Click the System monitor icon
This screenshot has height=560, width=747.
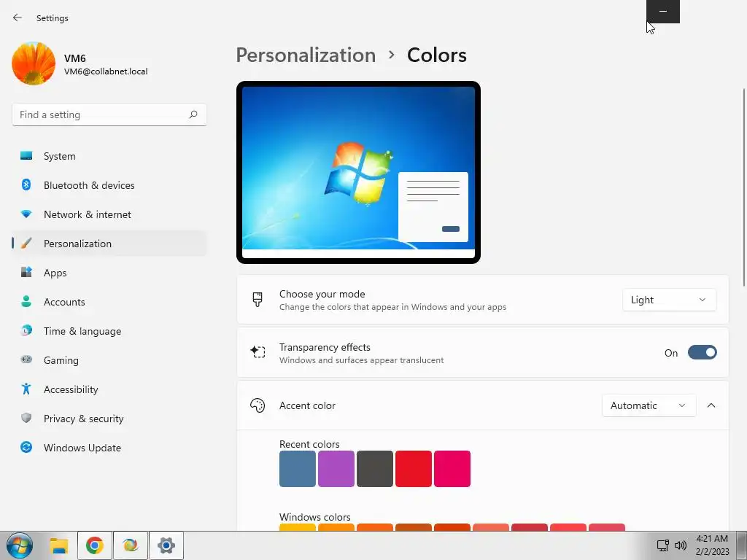26,156
